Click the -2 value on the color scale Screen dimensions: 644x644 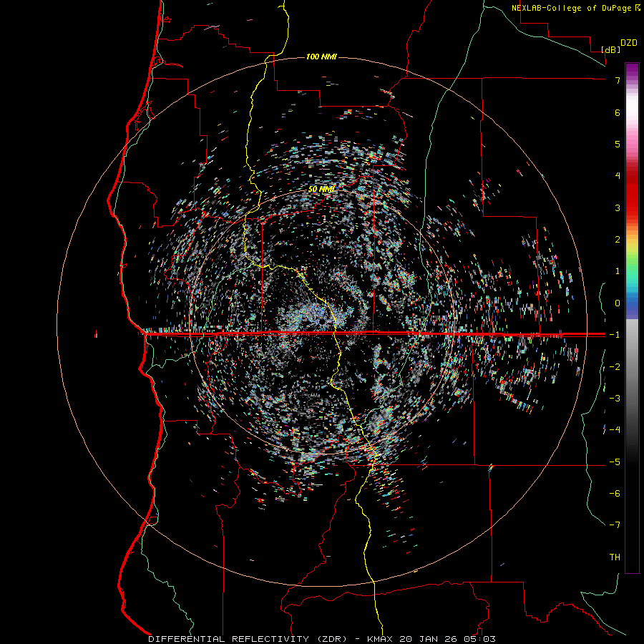pyautogui.click(x=615, y=367)
